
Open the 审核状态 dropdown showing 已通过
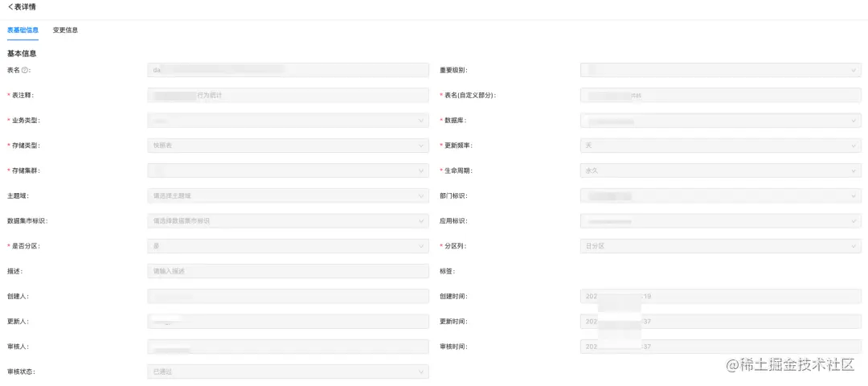click(x=288, y=372)
